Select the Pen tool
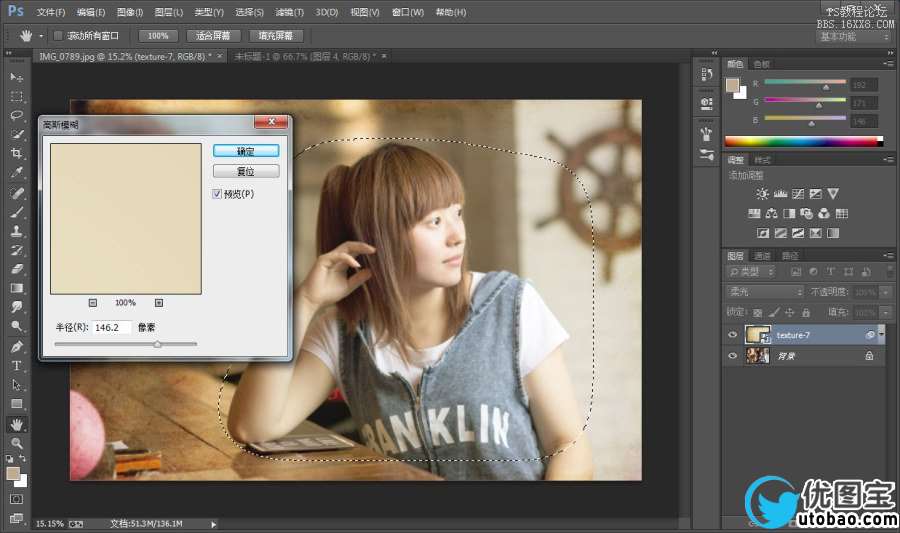This screenshot has width=900, height=533. pyautogui.click(x=16, y=347)
